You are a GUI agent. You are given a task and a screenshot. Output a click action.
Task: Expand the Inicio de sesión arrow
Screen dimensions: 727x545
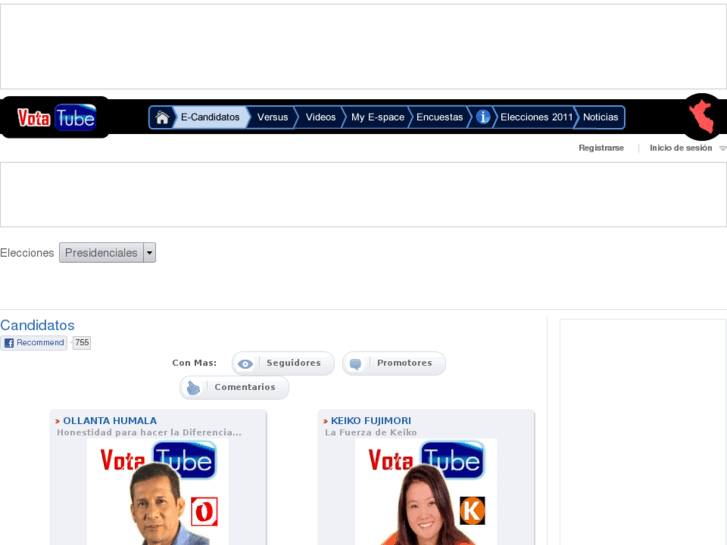[722, 148]
